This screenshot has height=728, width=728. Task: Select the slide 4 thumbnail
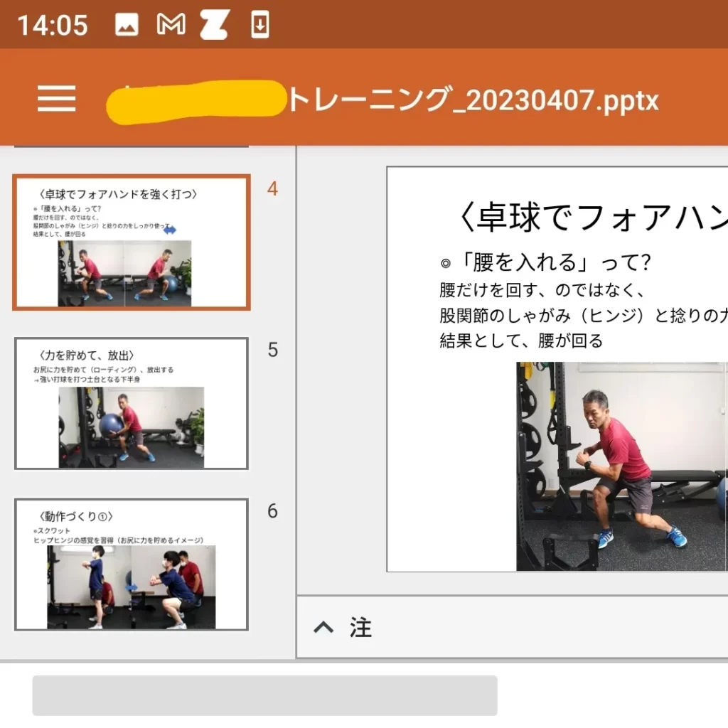pos(132,242)
